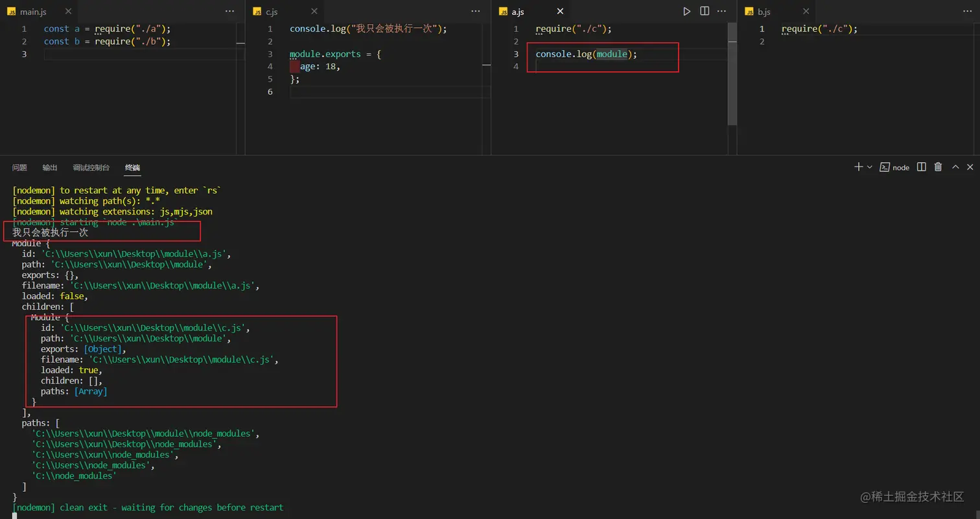Click the a.js editor vertical scrollbar
Screen dimensions: 980x519
tap(732, 74)
